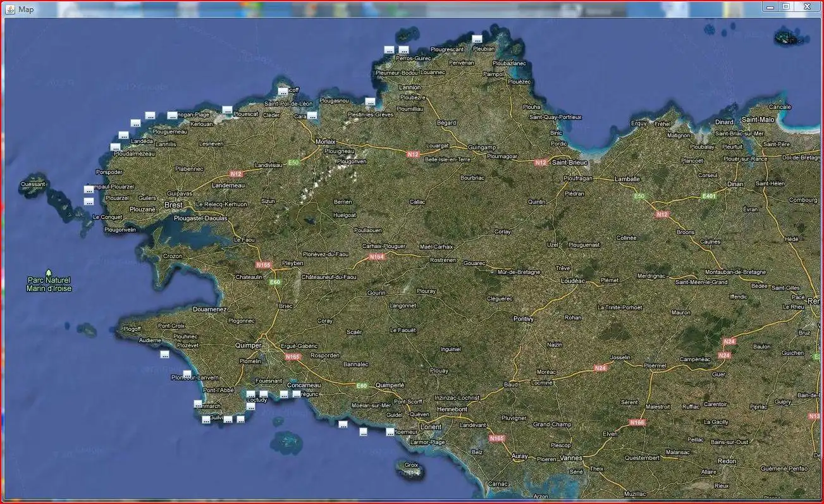
Task: Maximize the Map window
Action: 786,7
